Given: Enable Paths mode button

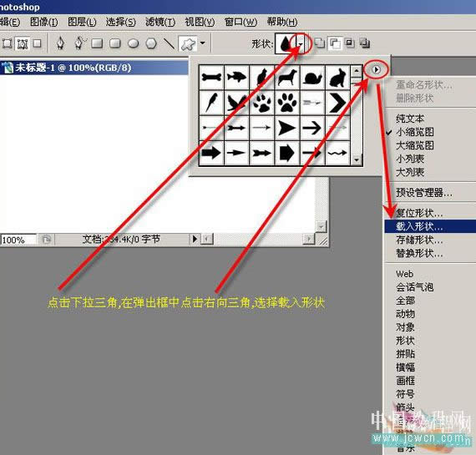Looking at the screenshot, I should coord(23,43).
